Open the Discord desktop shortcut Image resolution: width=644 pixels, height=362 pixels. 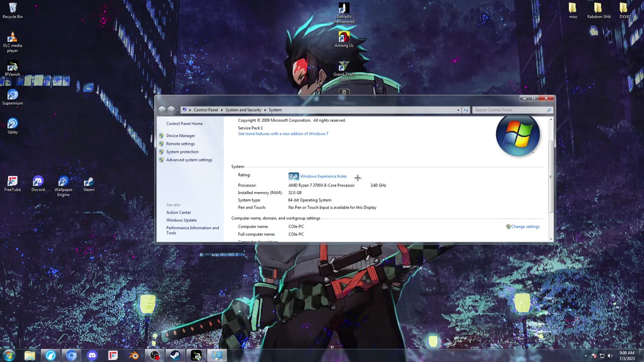pos(38,184)
